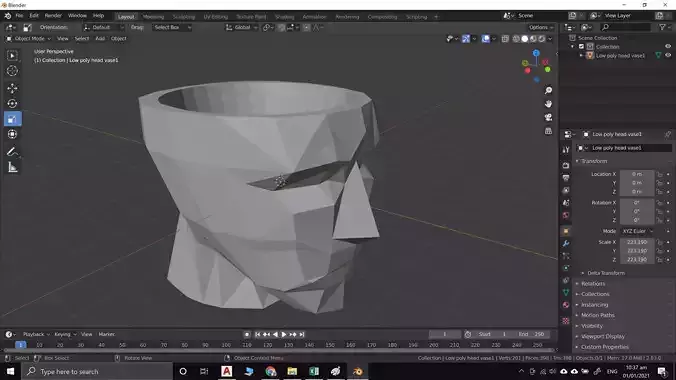The width and height of the screenshot is (676, 380).
Task: Open Modifier properties wrench icon
Action: tap(566, 243)
